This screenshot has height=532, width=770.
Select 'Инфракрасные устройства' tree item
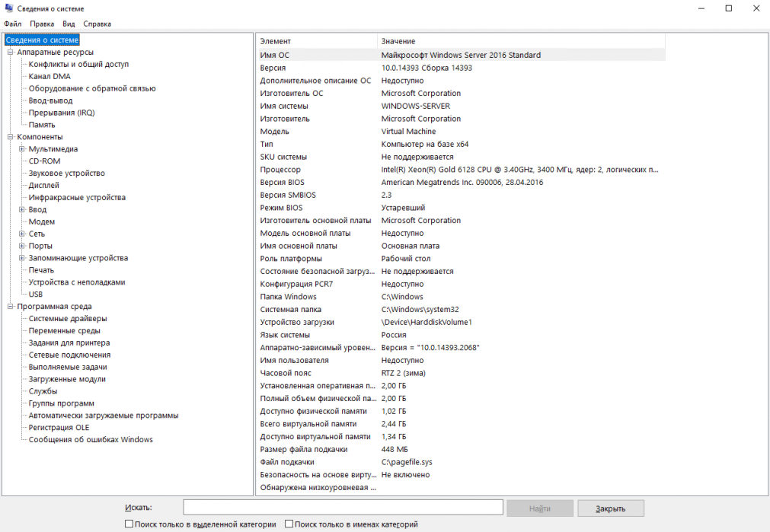[x=77, y=197]
